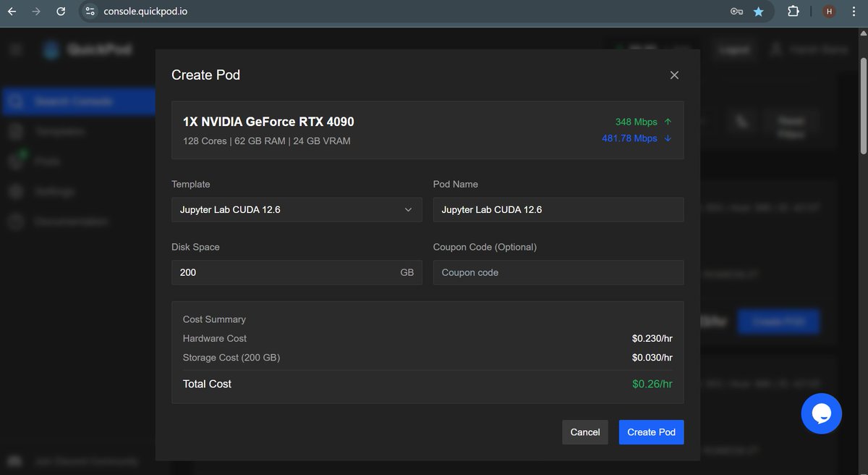Open the Template dropdown
This screenshot has height=475, width=868.
click(x=297, y=210)
